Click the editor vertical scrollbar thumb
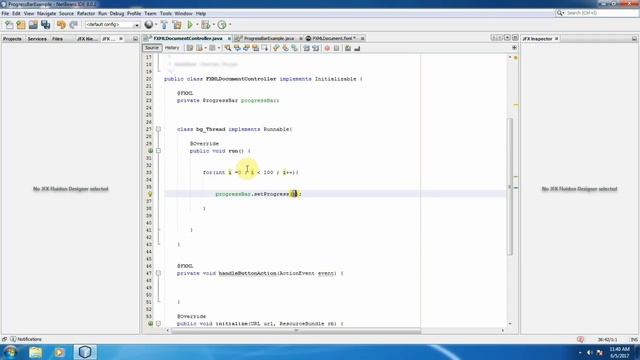 510,187
